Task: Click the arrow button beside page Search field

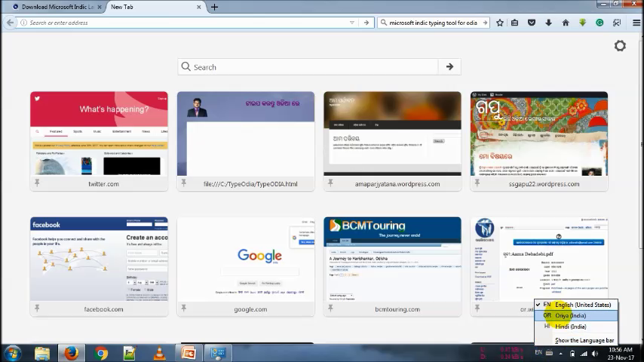Action: pyautogui.click(x=449, y=67)
